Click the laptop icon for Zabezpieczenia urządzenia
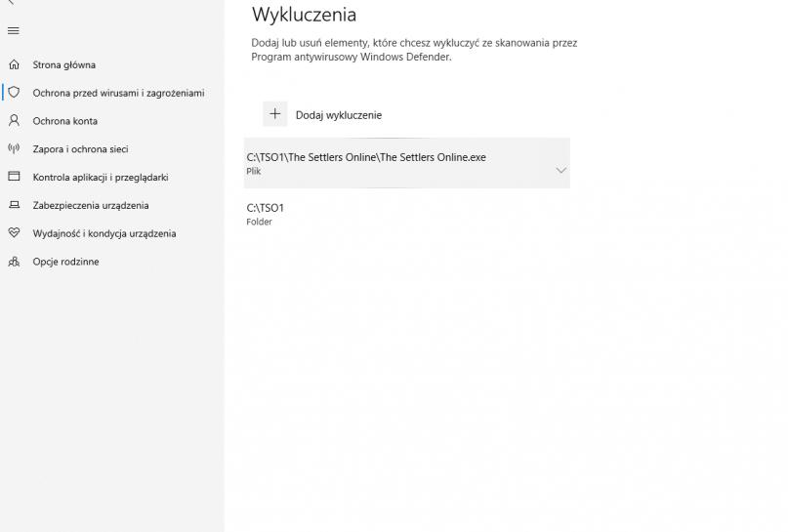The width and height of the screenshot is (788, 532). click(x=14, y=205)
